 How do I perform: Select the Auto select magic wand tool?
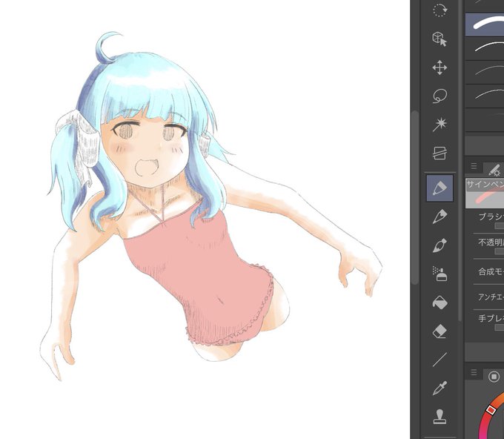pyautogui.click(x=440, y=125)
